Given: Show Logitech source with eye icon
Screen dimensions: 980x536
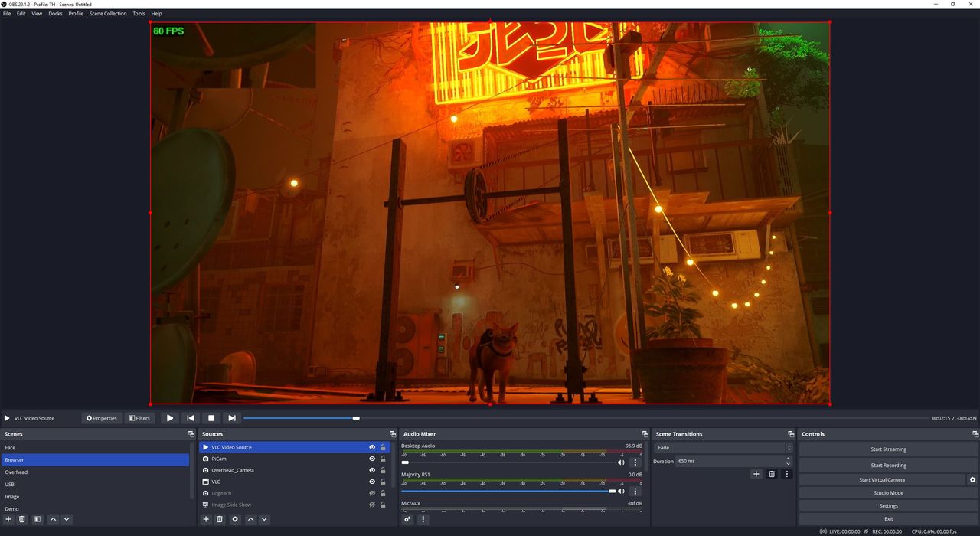Looking at the screenshot, I should (x=372, y=493).
